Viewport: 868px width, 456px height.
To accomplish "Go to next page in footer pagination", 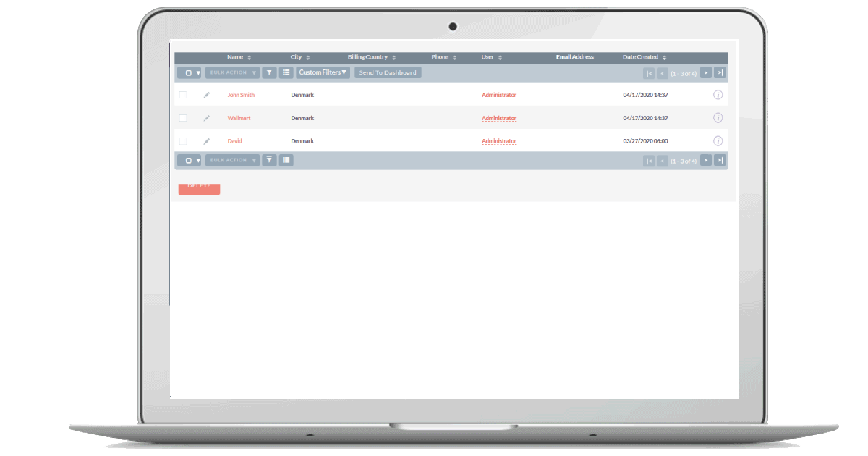I will [x=706, y=160].
